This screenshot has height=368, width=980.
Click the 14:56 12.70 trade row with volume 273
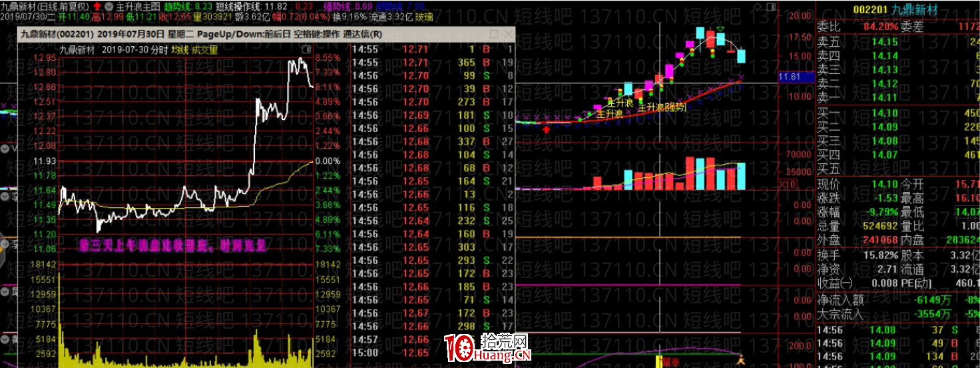pyautogui.click(x=432, y=102)
